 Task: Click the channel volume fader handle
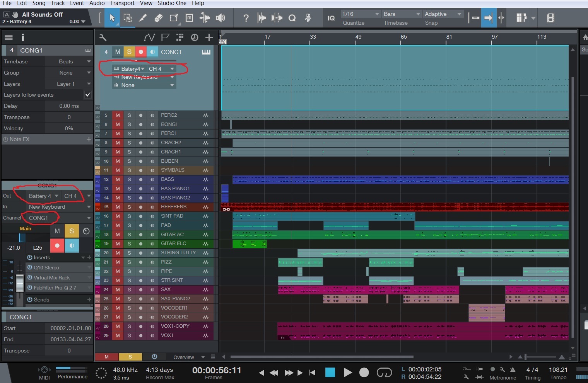pos(20,284)
